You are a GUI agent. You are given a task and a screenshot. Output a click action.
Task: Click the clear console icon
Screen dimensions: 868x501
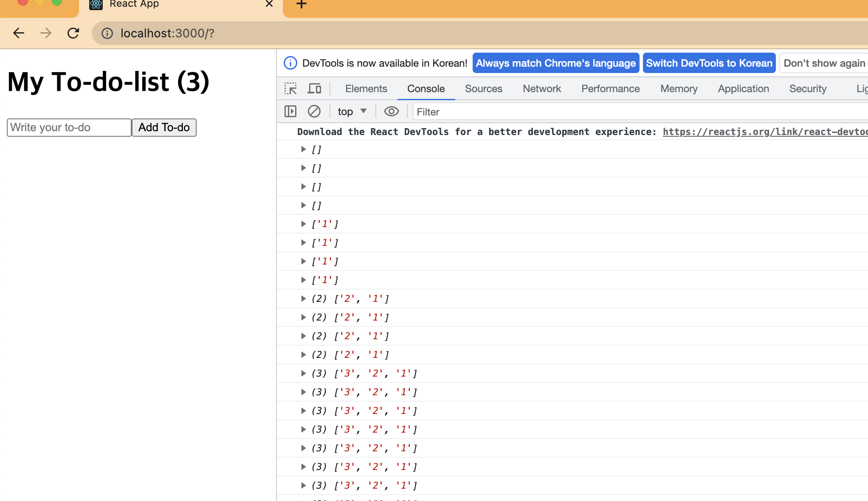314,112
